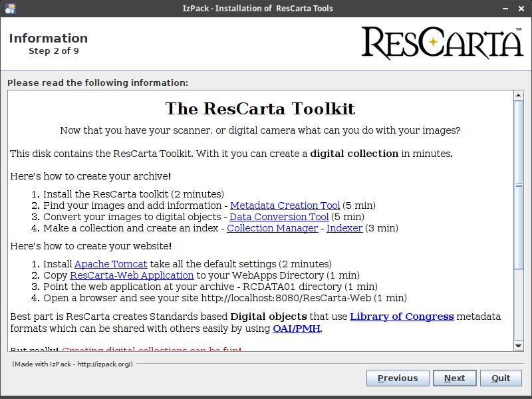Image resolution: width=532 pixels, height=399 pixels.
Task: Click the localhost:8080/ResCarta-Web URL text
Action: tap(286, 298)
